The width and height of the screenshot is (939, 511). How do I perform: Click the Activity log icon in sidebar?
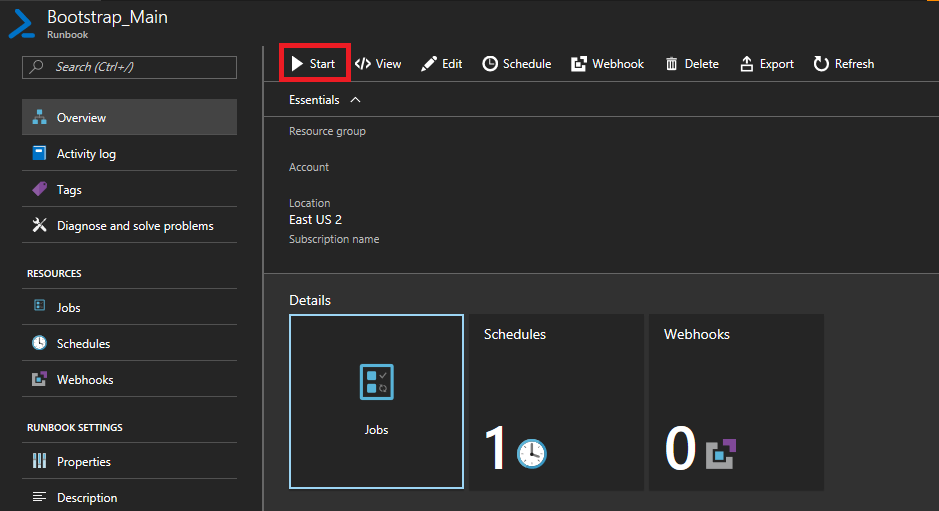(x=40, y=153)
